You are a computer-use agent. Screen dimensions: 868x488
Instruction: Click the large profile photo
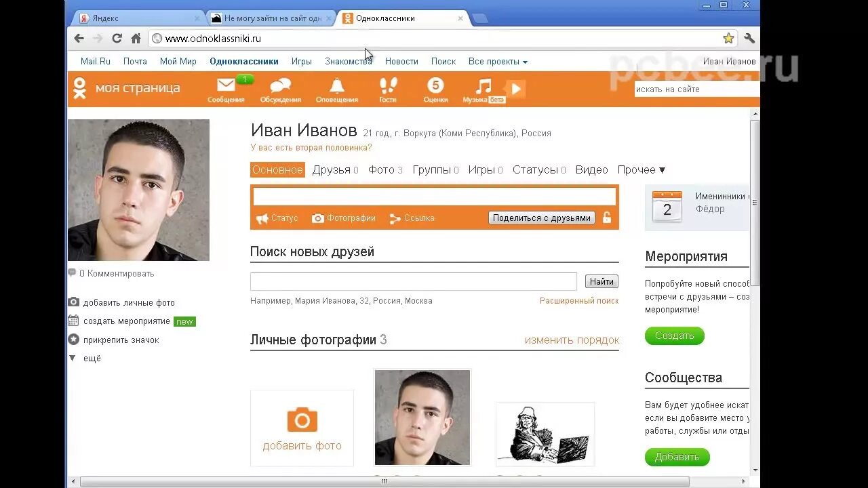[x=138, y=190]
